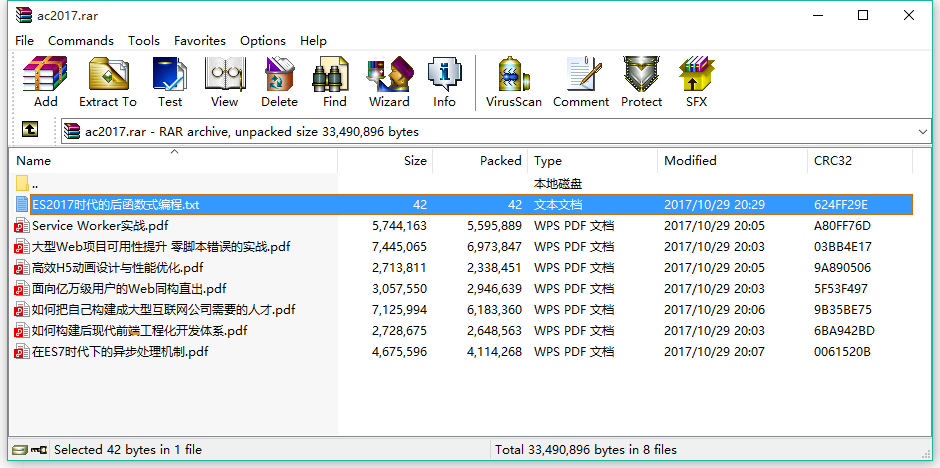Viewport: 940px width, 468px height.
Task: Go up one folder level button
Action: (30, 129)
